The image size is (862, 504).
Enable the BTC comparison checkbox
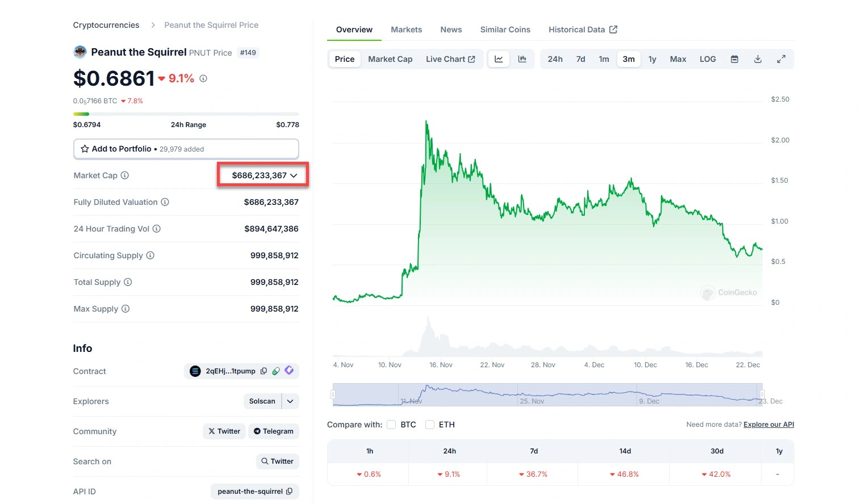391,425
